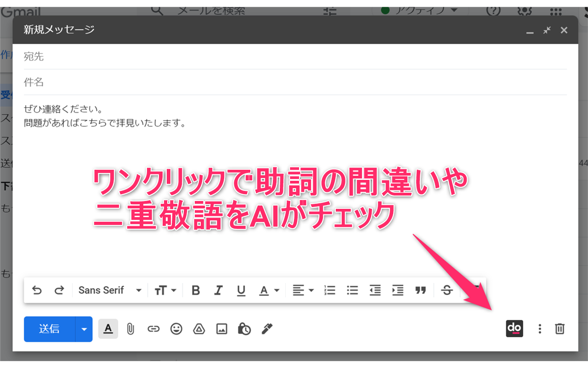The width and height of the screenshot is (588, 368).
Task: Insert a photo
Action: click(222, 329)
